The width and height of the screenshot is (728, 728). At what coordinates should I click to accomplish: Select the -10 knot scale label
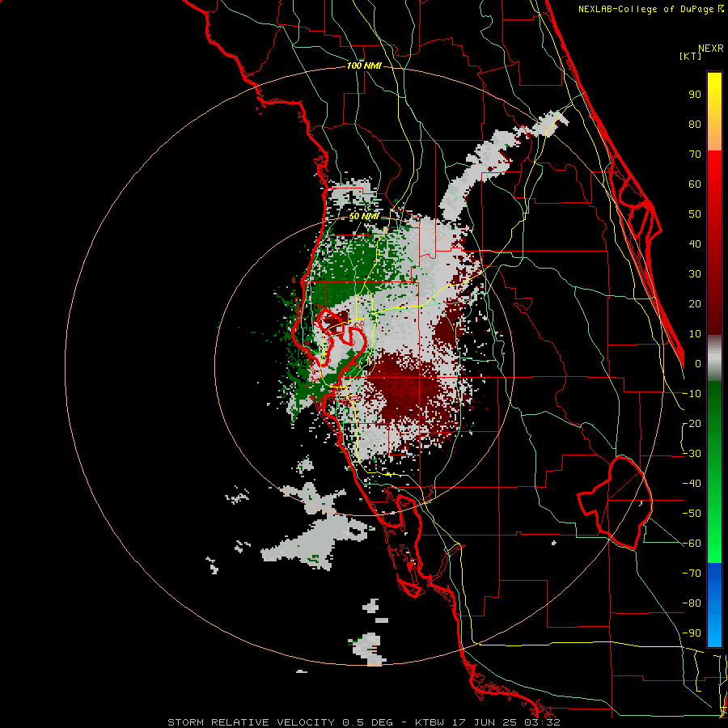[x=692, y=394]
